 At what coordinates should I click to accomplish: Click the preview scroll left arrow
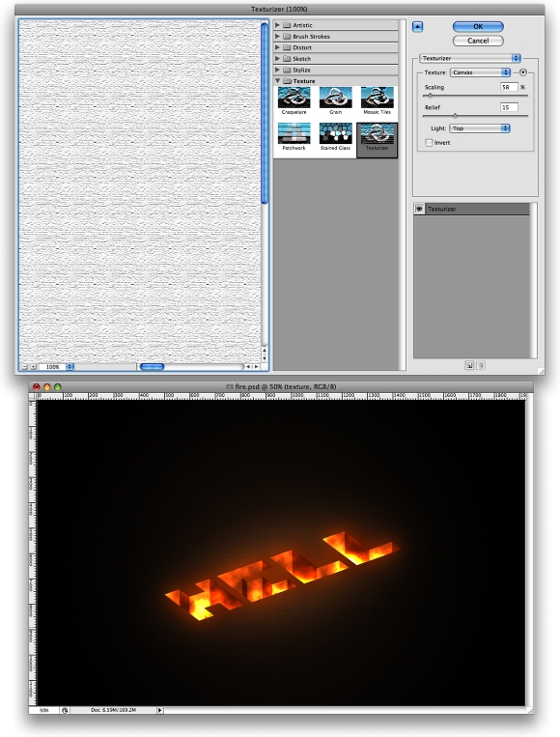[x=248, y=367]
